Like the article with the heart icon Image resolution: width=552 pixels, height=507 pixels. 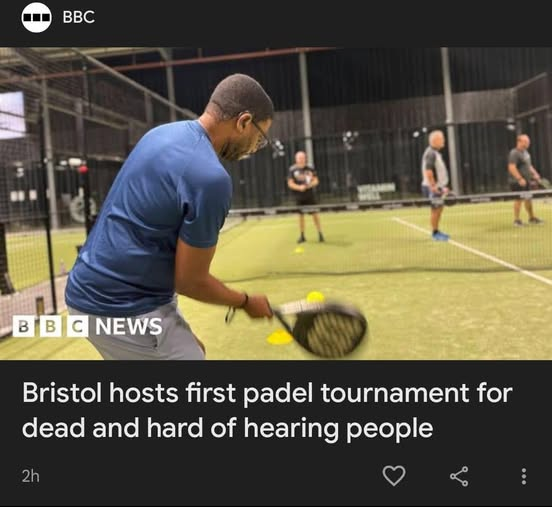click(x=394, y=476)
